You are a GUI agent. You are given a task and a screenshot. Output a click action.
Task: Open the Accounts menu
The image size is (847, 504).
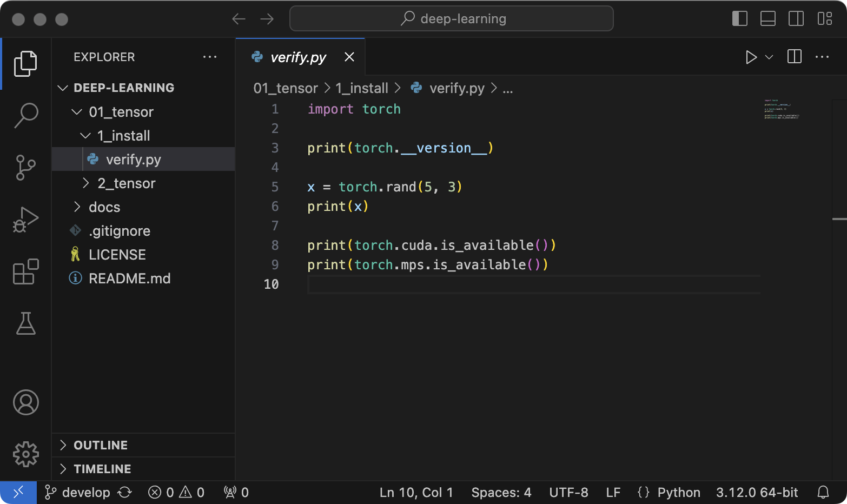point(25,402)
